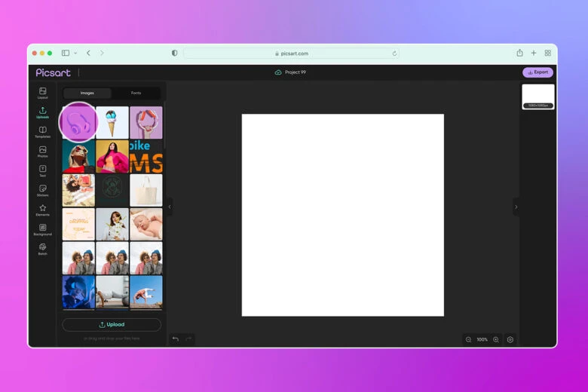Open the Layout tool in sidebar

43,93
